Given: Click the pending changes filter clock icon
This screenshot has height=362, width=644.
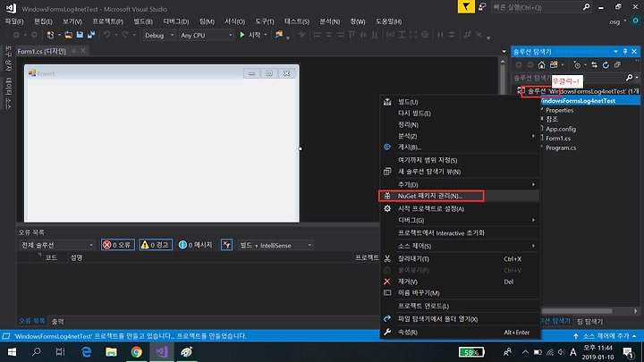Looking at the screenshot, I should (577, 65).
